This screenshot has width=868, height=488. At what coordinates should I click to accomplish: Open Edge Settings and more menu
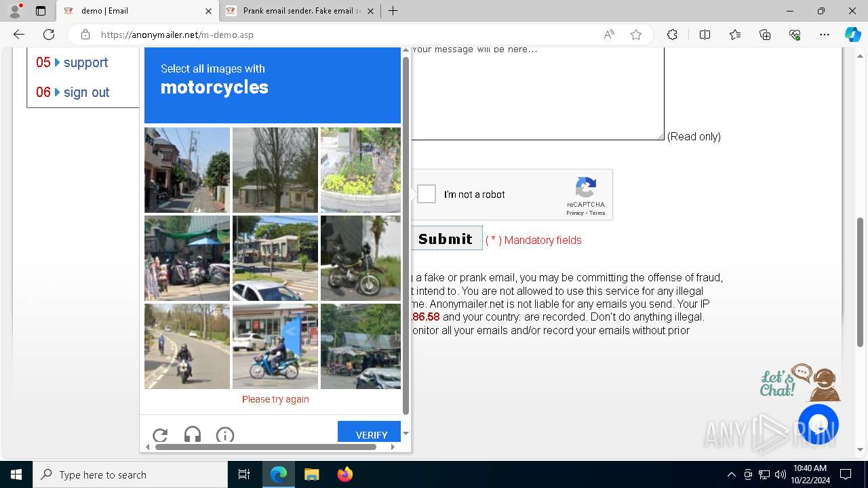pyautogui.click(x=825, y=35)
